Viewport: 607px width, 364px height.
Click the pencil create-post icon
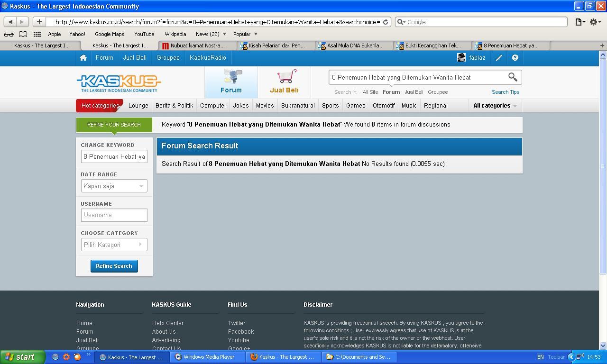point(499,58)
